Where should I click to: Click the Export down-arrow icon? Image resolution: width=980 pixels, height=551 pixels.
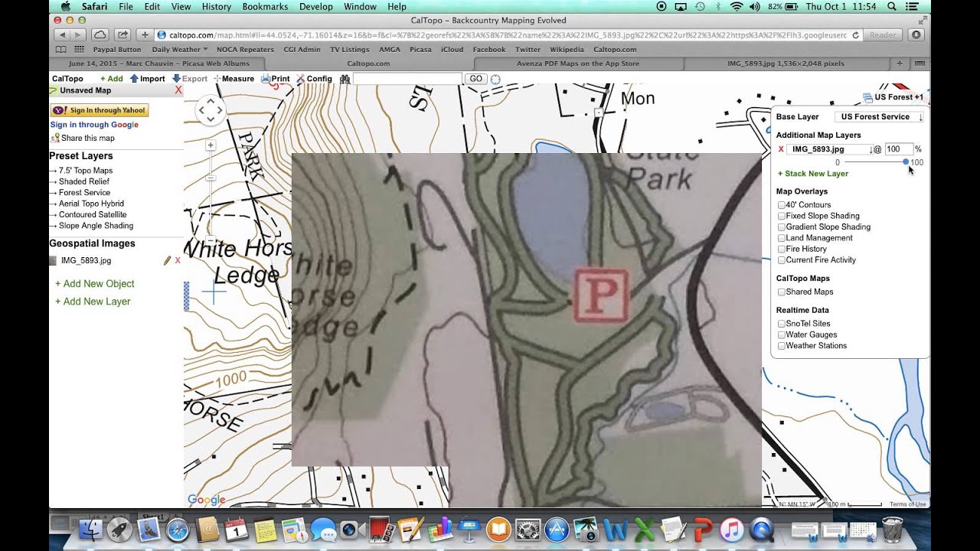point(176,79)
